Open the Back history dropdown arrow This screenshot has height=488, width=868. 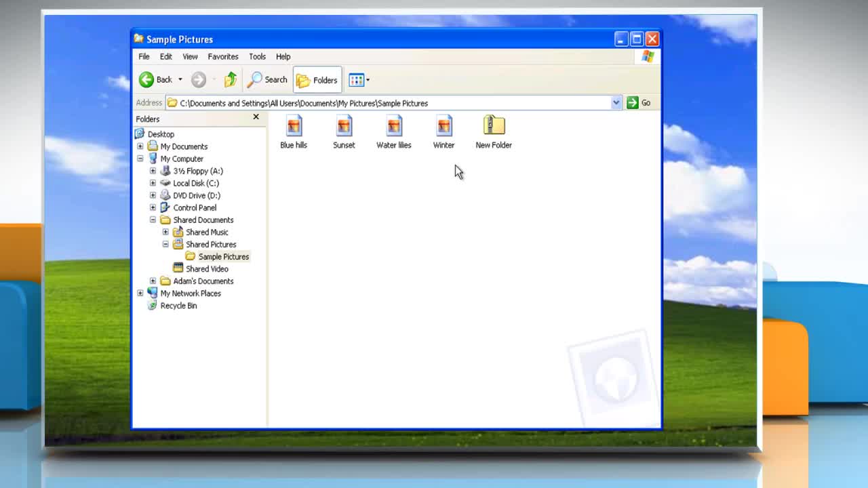coord(180,80)
